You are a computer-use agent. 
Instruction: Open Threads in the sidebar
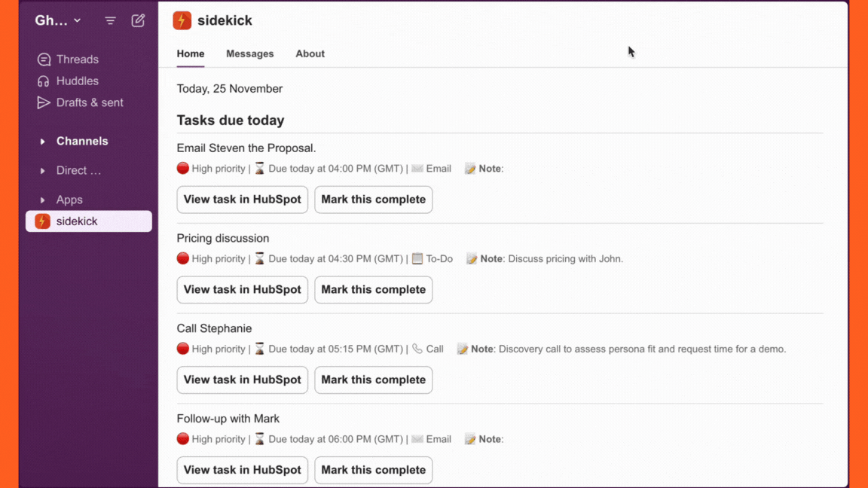(77, 59)
